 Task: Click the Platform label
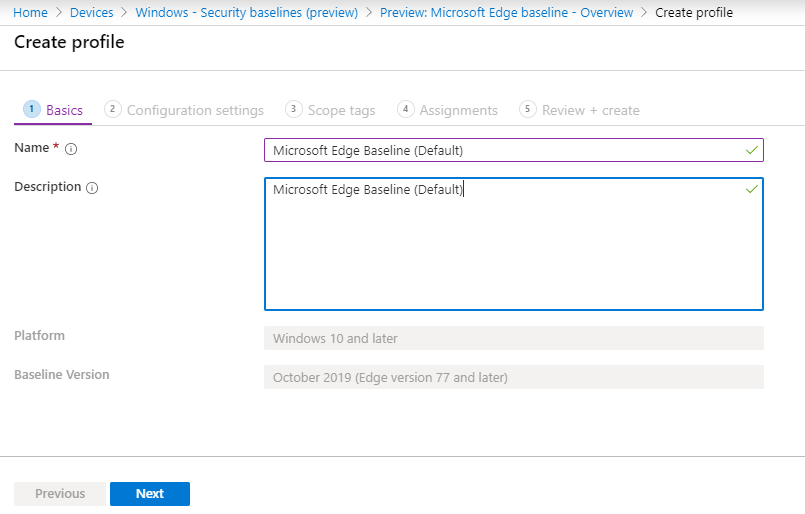(40, 335)
